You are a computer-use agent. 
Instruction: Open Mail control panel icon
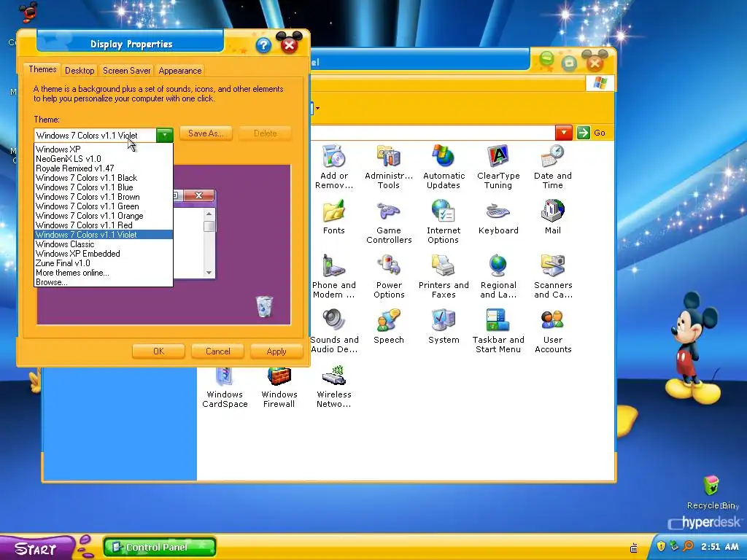(553, 212)
